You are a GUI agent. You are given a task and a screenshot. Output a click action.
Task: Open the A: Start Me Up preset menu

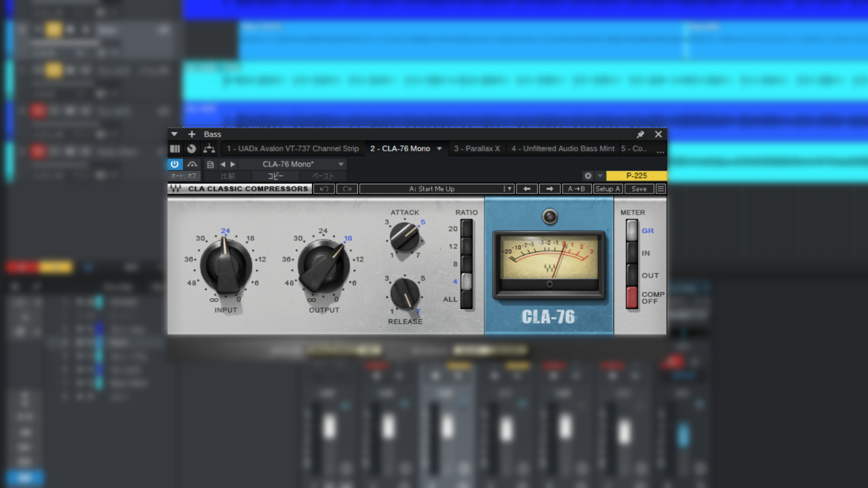click(x=431, y=188)
